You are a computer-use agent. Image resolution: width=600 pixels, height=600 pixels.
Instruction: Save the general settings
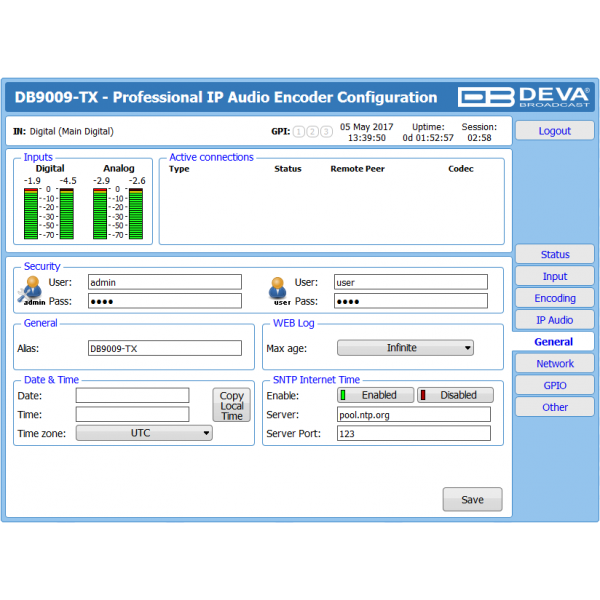coord(473,499)
